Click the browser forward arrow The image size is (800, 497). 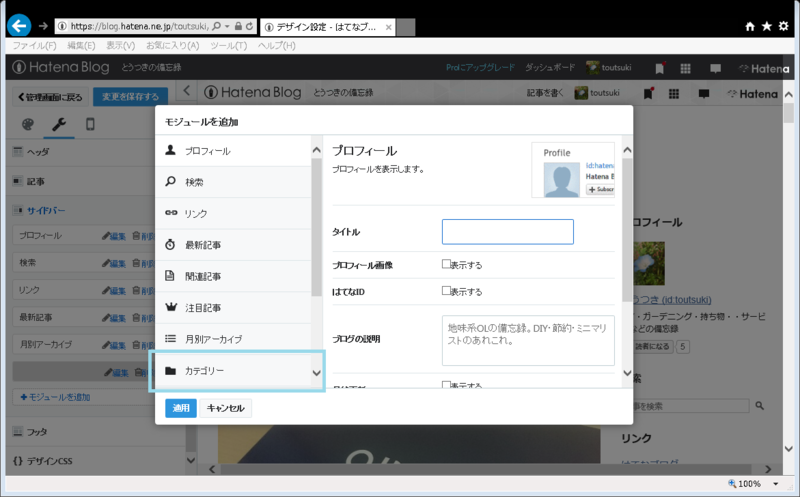(x=43, y=26)
